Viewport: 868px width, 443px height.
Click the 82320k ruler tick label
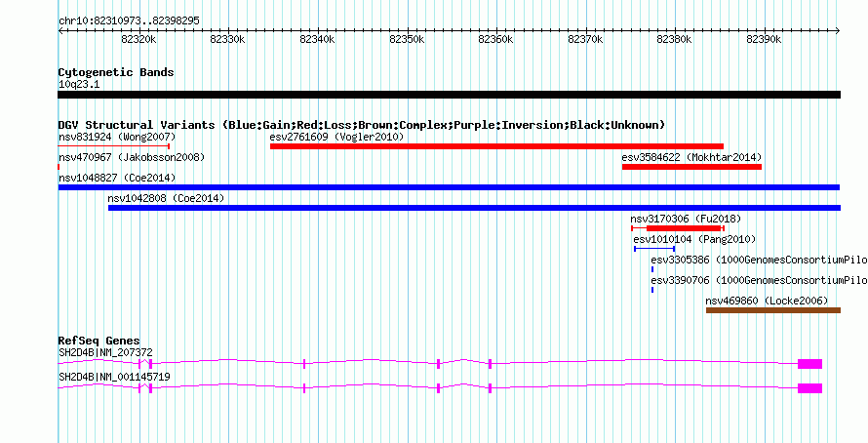pyautogui.click(x=138, y=40)
